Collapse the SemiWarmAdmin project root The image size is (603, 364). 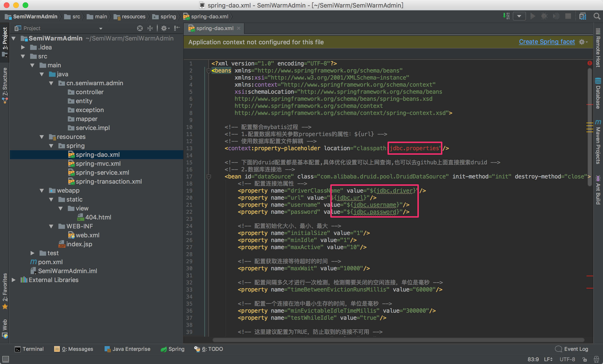[14, 38]
